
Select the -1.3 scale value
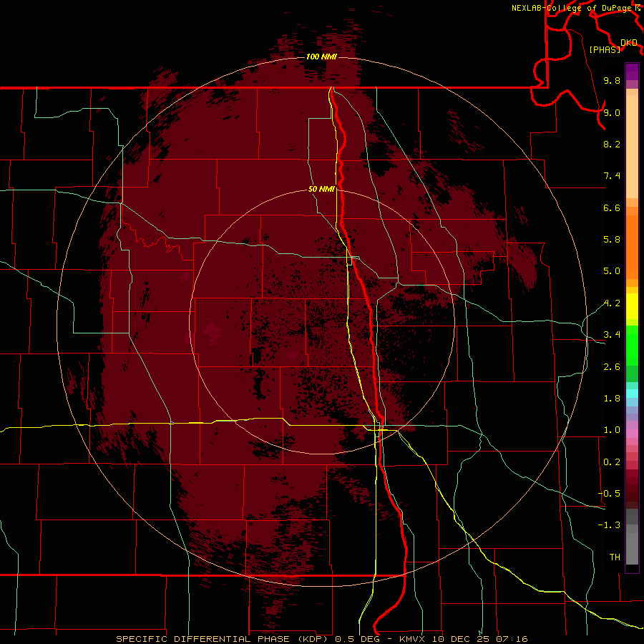tap(609, 525)
